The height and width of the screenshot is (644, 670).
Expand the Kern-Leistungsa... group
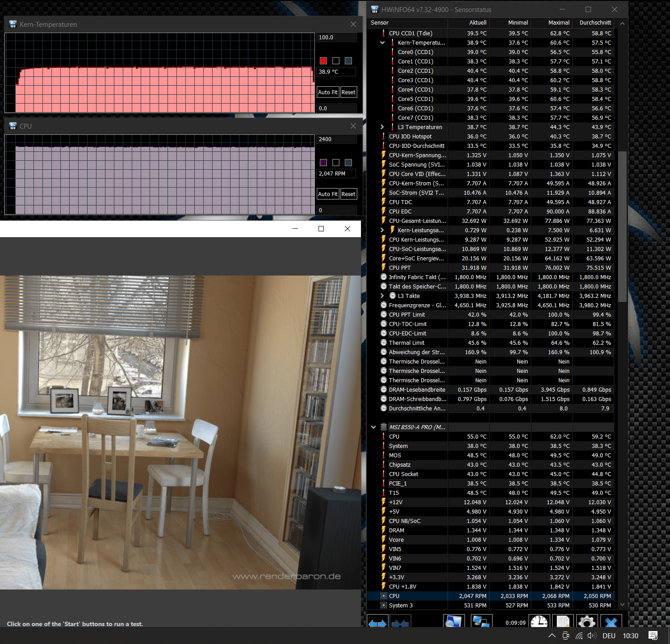tap(382, 230)
